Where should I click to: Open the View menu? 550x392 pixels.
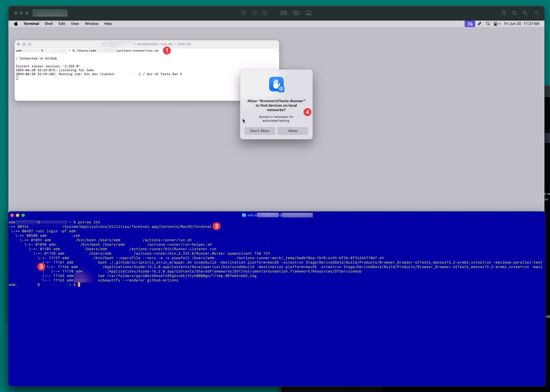tap(75, 24)
